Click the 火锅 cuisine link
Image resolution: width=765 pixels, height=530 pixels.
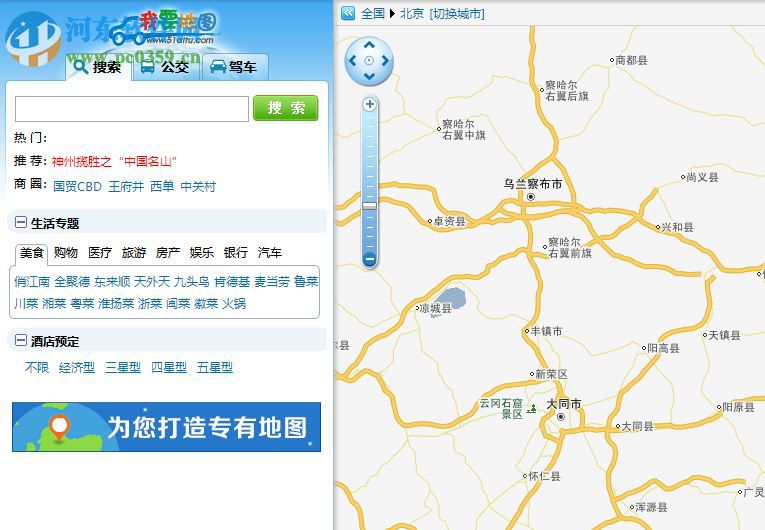[x=234, y=304]
